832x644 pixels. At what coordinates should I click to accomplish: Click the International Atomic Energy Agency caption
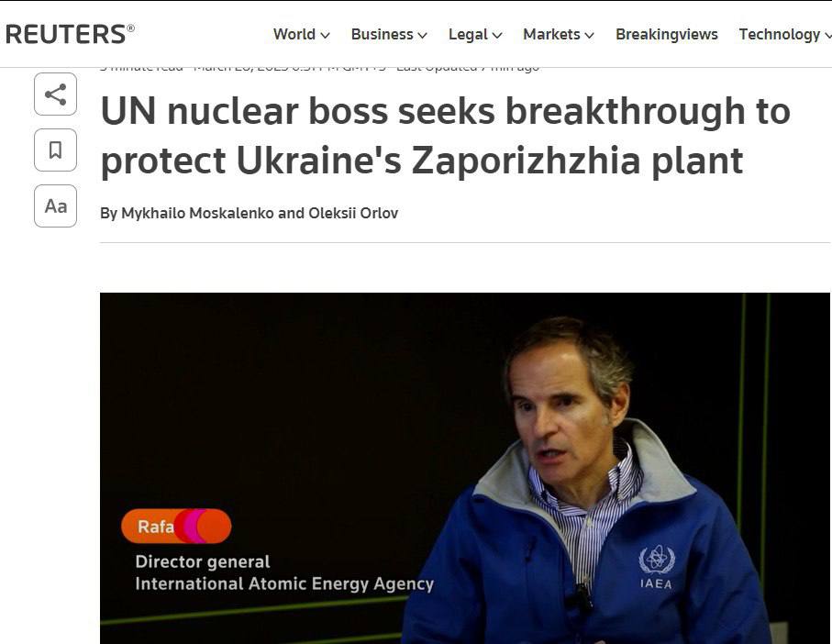click(x=284, y=583)
